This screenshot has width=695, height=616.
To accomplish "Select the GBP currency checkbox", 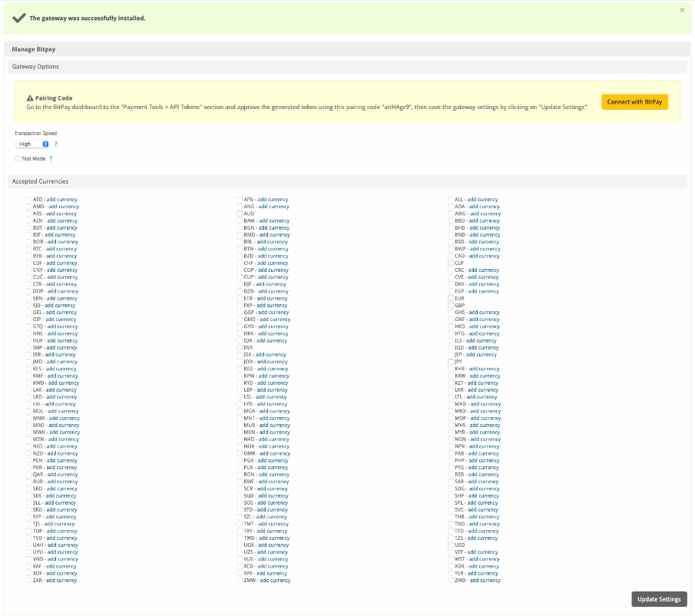I will pyautogui.click(x=451, y=305).
